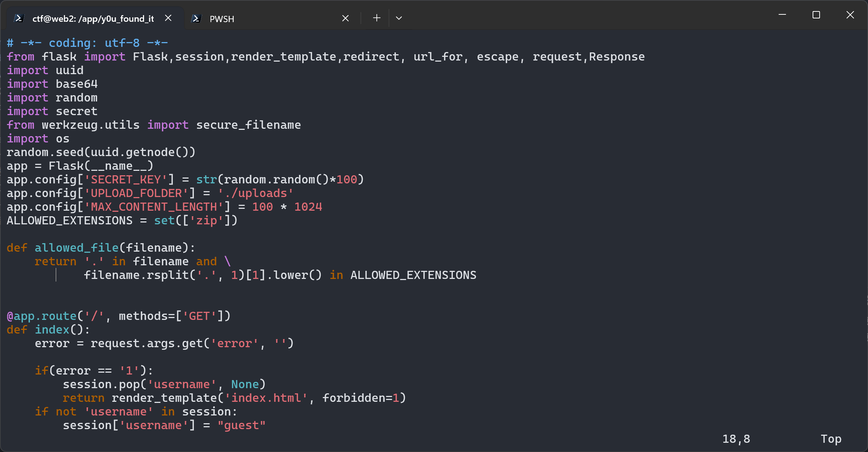Click the secure_filename import text

coord(249,125)
